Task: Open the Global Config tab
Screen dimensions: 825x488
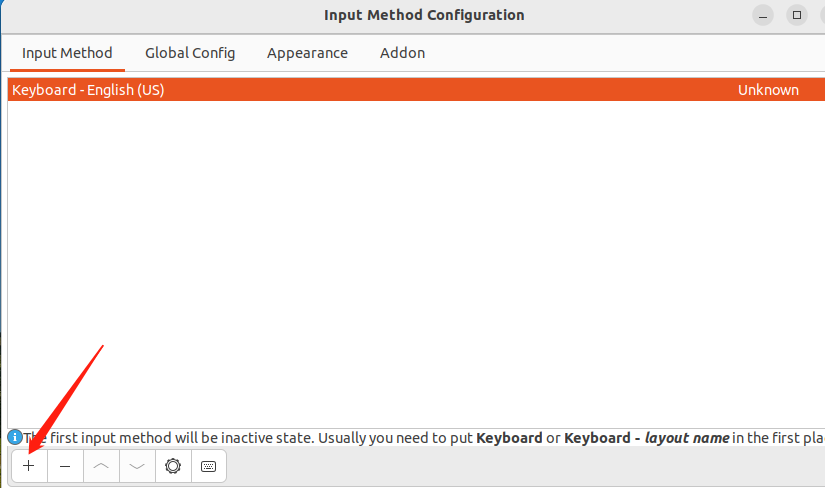Action: point(190,53)
